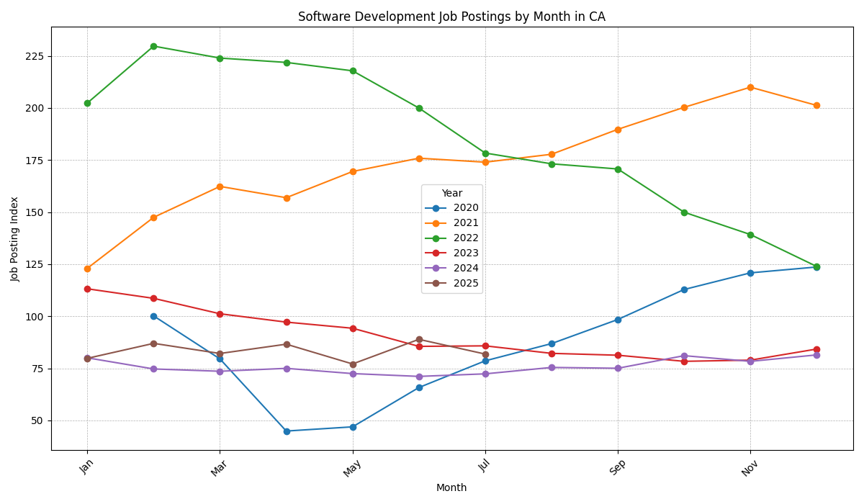The height and width of the screenshot is (504, 864).
Task: Click the 2020 lowest data point in April
Action: pyautogui.click(x=287, y=431)
